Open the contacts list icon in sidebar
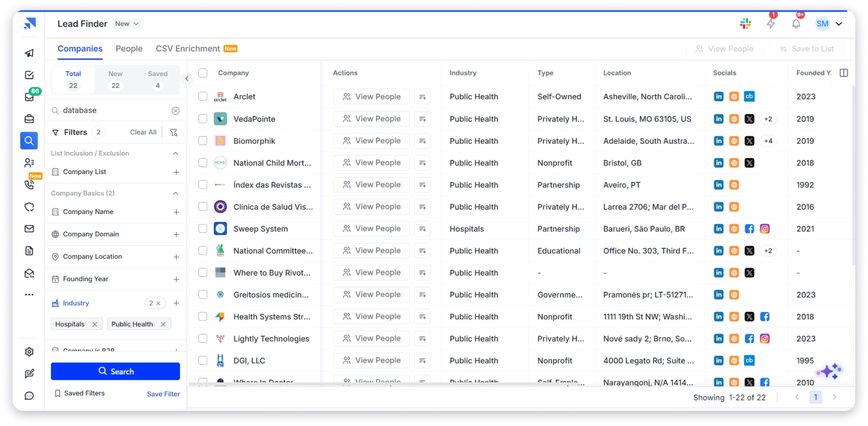The width and height of the screenshot is (868, 426). [29, 163]
